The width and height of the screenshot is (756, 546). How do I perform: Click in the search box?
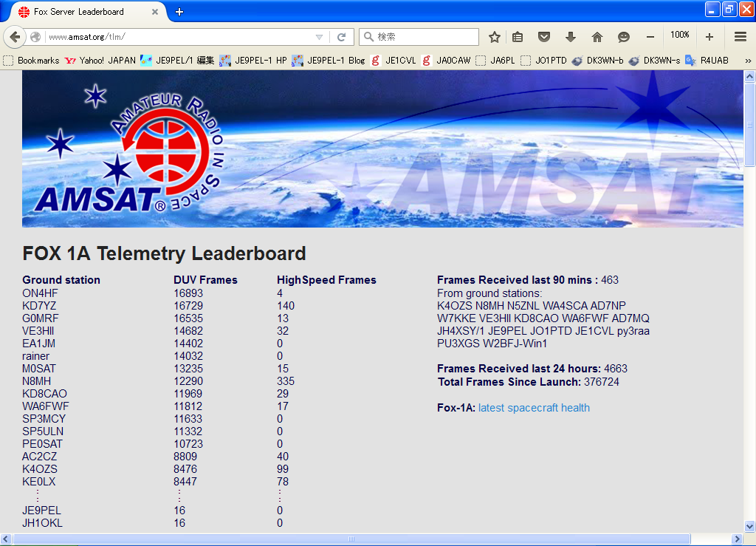click(x=419, y=37)
